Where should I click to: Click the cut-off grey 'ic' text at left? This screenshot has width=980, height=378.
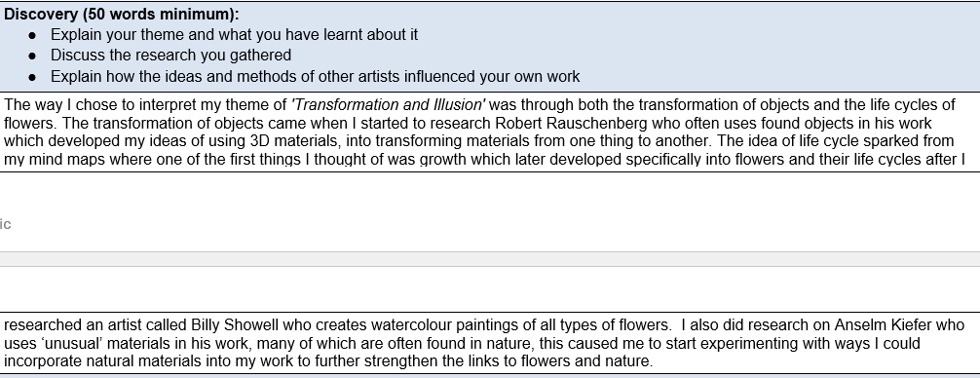click(5, 224)
